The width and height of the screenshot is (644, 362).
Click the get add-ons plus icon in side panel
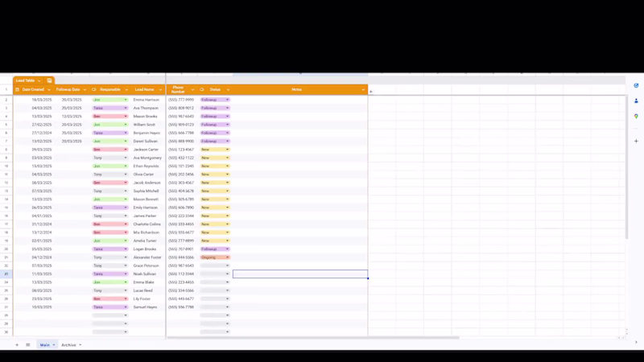[x=636, y=141]
